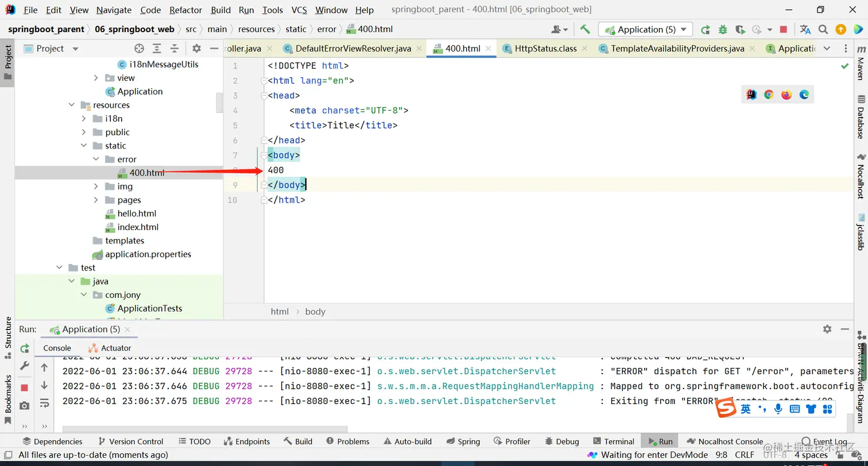The image size is (868, 466).
Task: Open the wrench icon in the Run panel sidebar
Action: pos(25,366)
